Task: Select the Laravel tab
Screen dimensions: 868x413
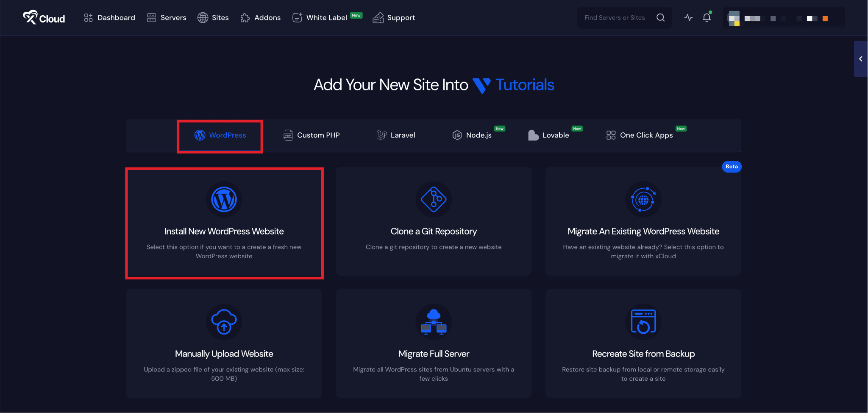Action: 396,135
